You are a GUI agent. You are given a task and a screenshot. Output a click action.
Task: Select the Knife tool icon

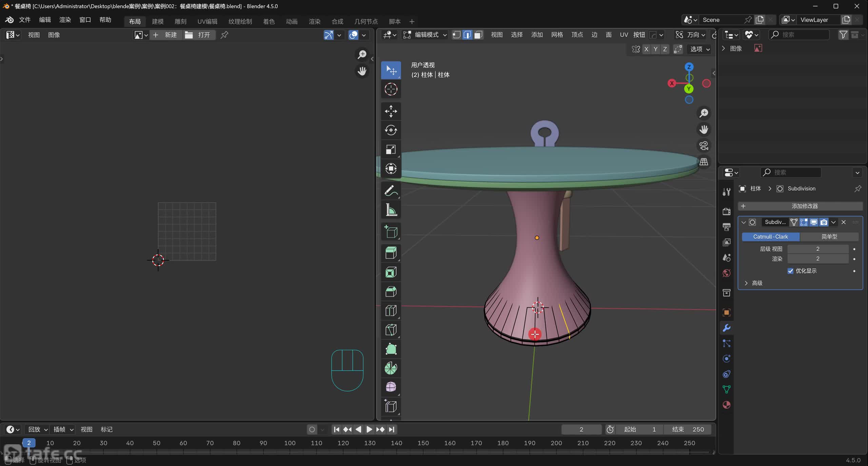tap(391, 330)
